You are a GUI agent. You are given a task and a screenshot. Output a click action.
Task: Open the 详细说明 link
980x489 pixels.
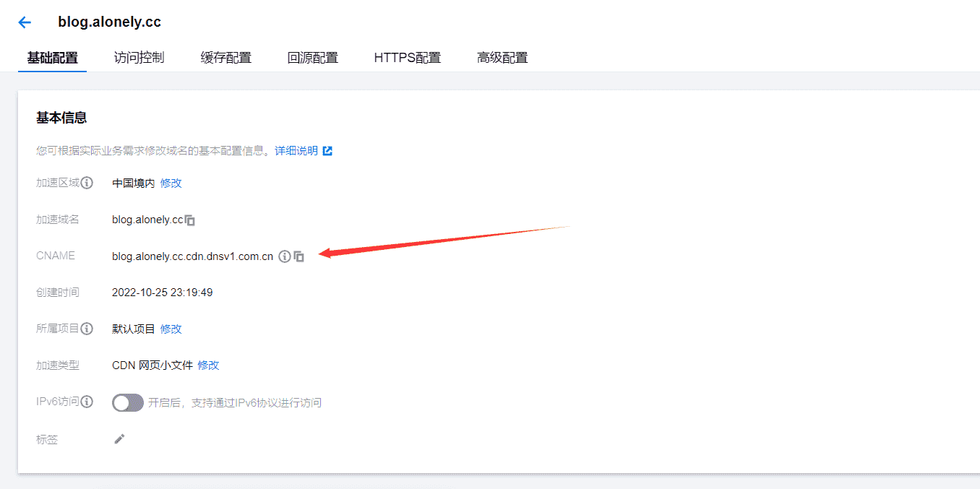pos(296,151)
